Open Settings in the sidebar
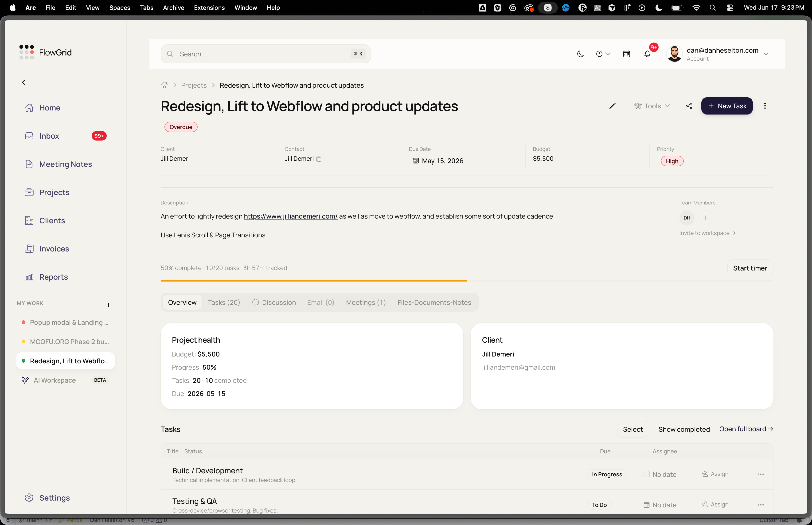 [55, 498]
